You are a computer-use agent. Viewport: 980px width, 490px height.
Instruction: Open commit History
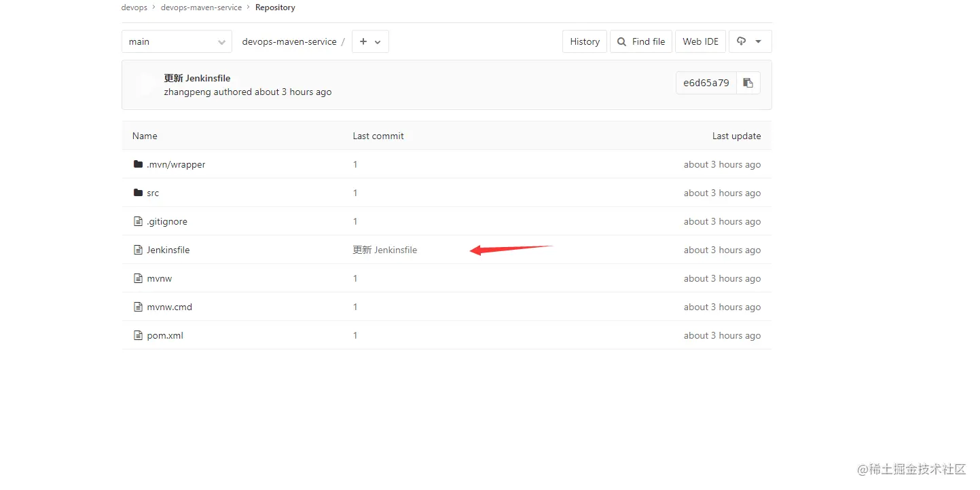click(585, 41)
